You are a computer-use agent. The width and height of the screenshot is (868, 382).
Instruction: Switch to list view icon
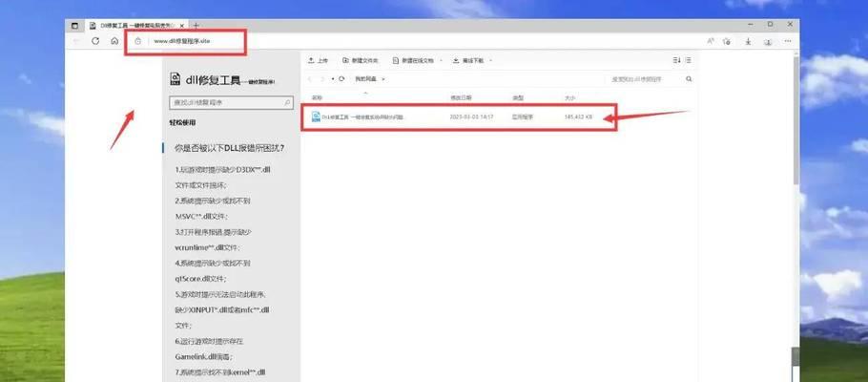point(688,60)
